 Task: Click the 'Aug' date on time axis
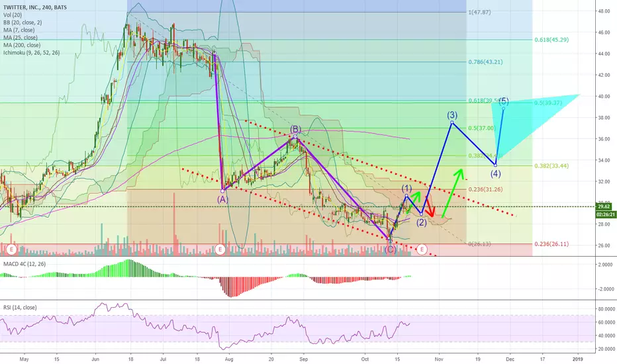230,359
